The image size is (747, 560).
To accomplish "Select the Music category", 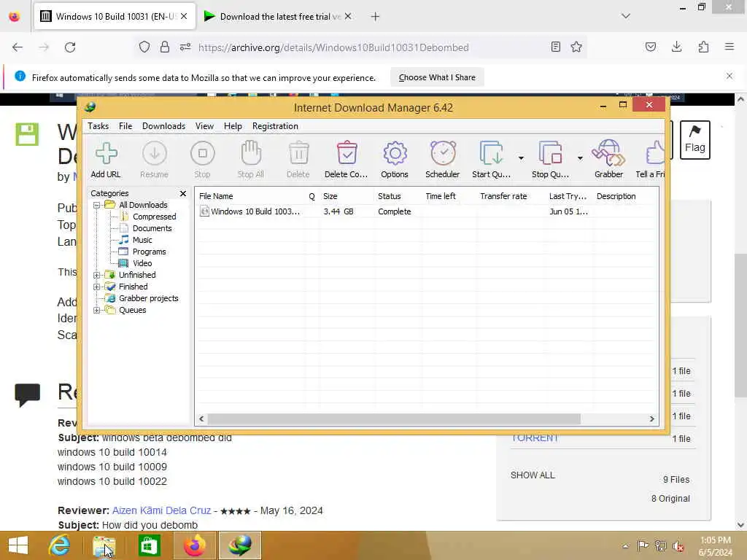I will coord(142,240).
